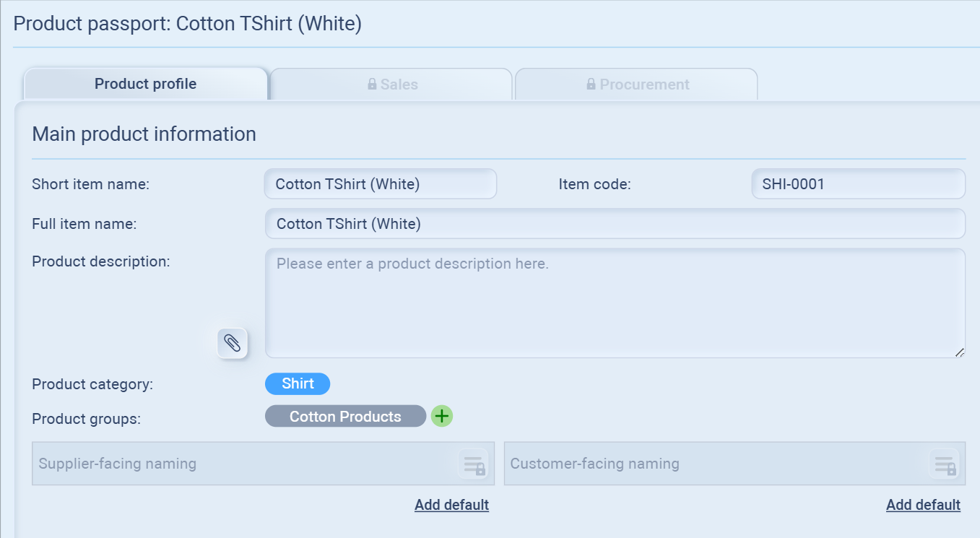Click the green plus to add product group
This screenshot has height=538, width=980.
[x=442, y=416]
